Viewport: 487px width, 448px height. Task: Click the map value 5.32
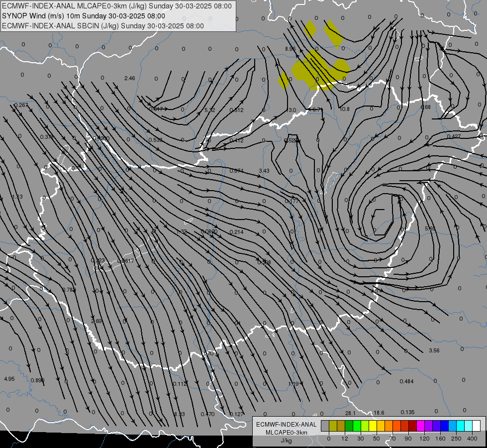click(x=210, y=110)
